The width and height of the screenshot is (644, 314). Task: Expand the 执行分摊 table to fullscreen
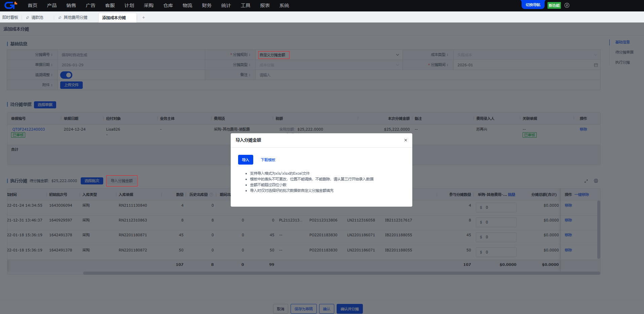coord(586,181)
